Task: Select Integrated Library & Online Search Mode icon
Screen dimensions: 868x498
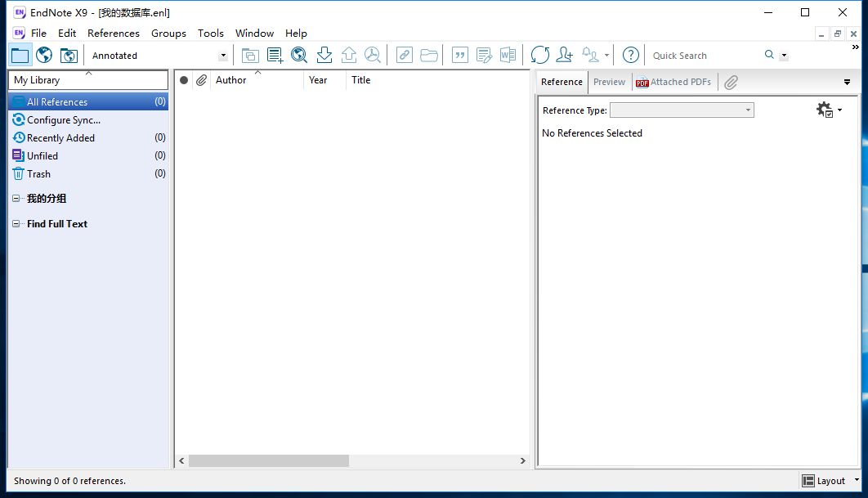Action: point(69,56)
